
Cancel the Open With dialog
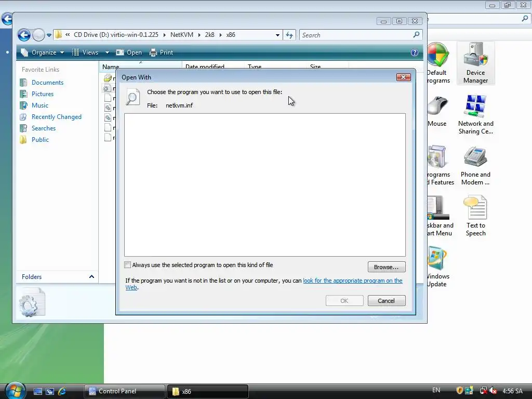(x=387, y=301)
